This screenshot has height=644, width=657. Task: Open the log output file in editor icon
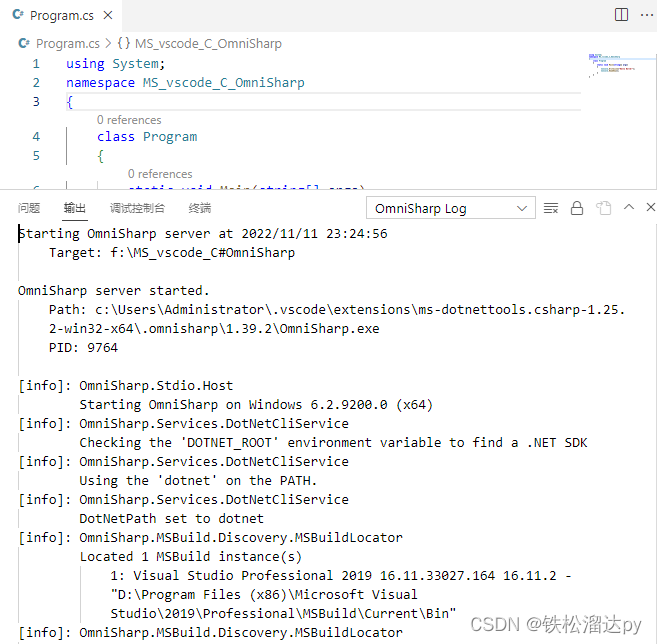click(x=603, y=208)
